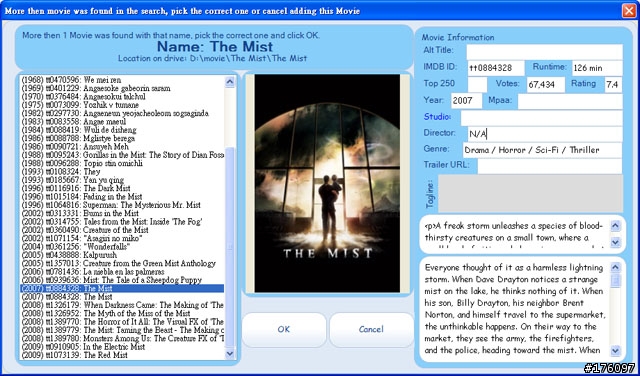Select (2009) In the Electric Mist entry
Screen dimensions: 640x376
122,347
